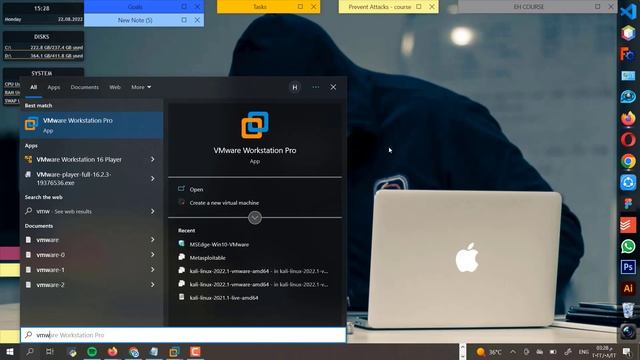Expand arrow for the vmware-0 document
Screen dimensions: 640x360
153,255
